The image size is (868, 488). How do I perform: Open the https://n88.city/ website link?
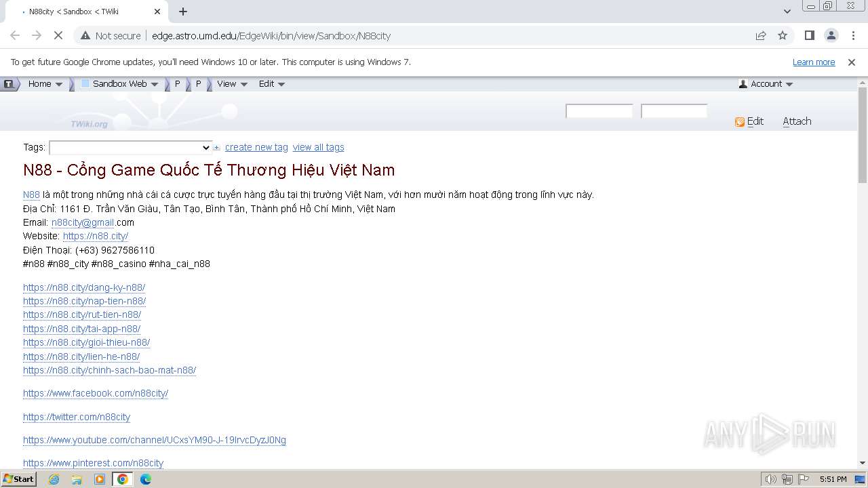tap(96, 236)
